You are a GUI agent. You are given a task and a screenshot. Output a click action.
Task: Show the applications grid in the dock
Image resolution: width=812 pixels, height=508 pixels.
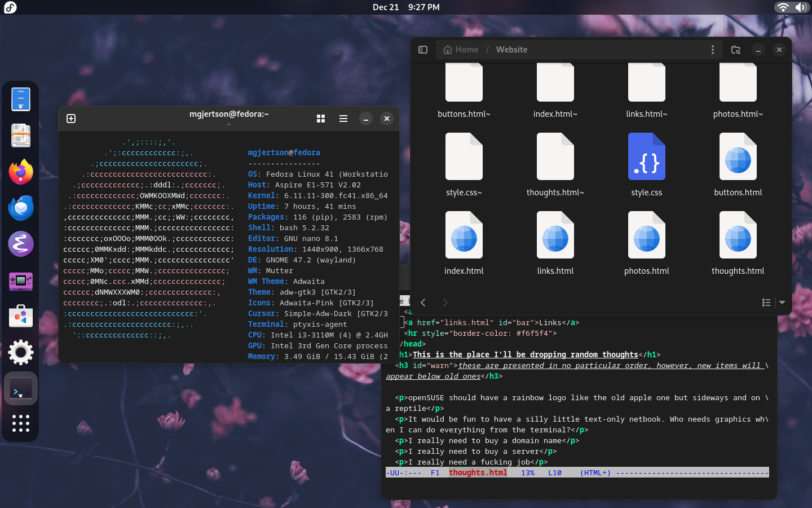tap(21, 423)
